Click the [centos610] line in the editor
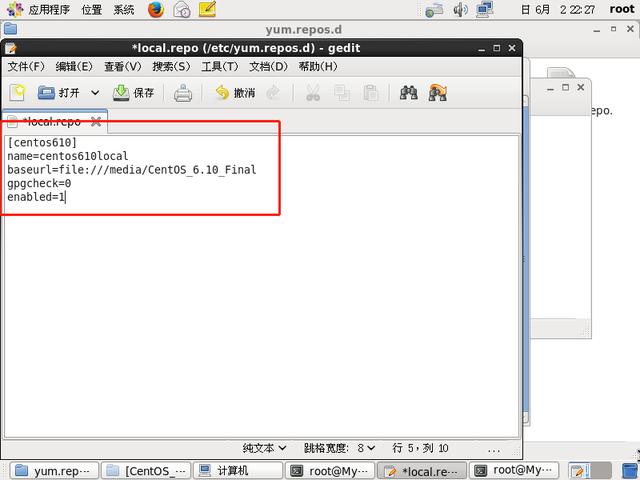Image resolution: width=640 pixels, height=480 pixels. pos(42,142)
